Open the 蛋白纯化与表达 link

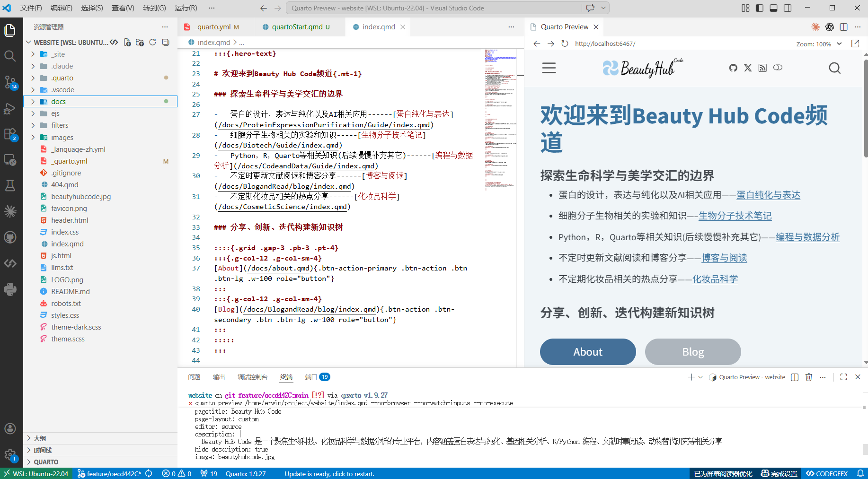pyautogui.click(x=768, y=195)
